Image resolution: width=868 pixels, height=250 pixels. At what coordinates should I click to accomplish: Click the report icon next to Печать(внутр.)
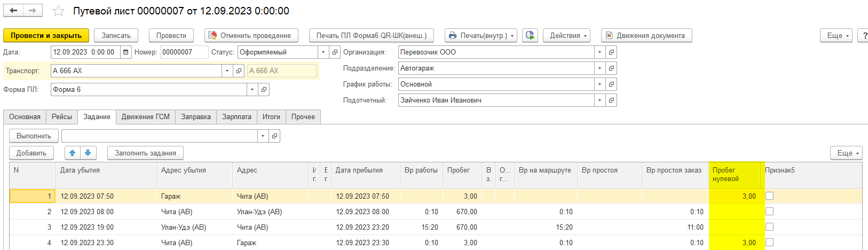530,35
